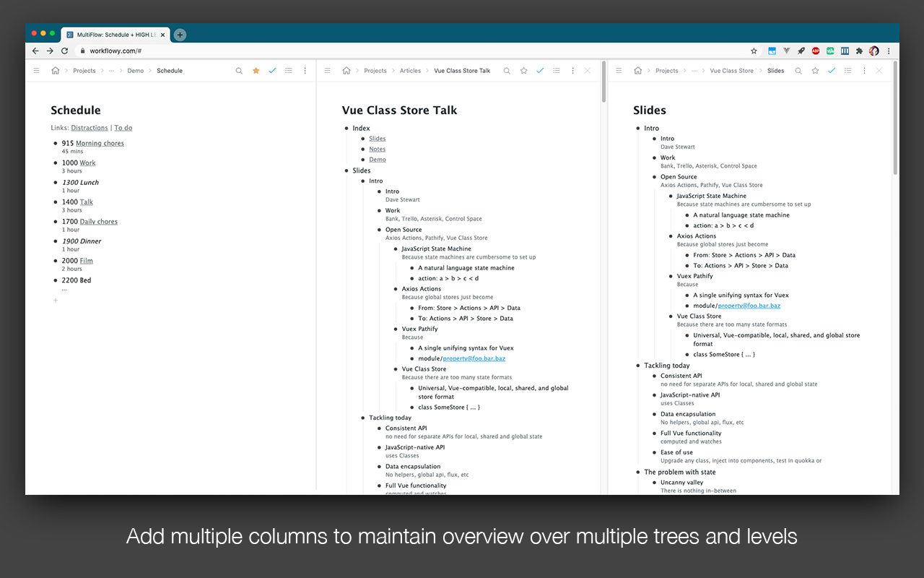Open search in the Schedule column
This screenshot has height=578, width=924.
[238, 70]
